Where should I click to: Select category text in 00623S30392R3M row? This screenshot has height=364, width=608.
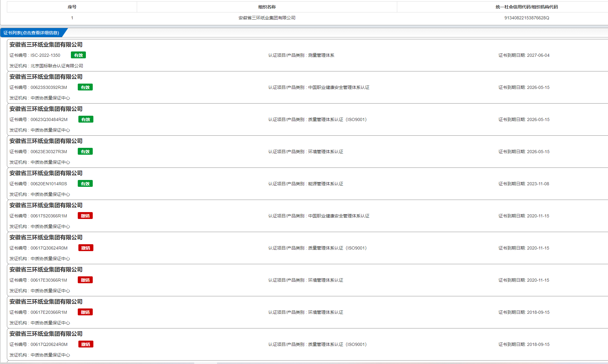pyautogui.click(x=339, y=87)
